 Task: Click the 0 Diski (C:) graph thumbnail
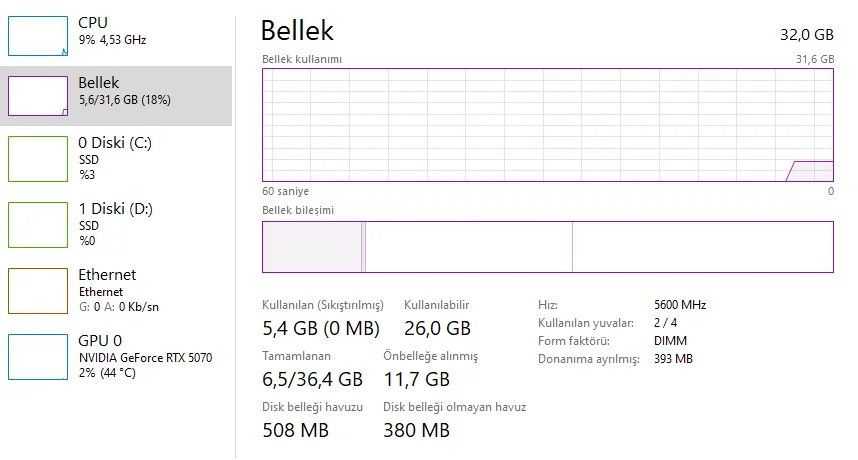[36, 159]
